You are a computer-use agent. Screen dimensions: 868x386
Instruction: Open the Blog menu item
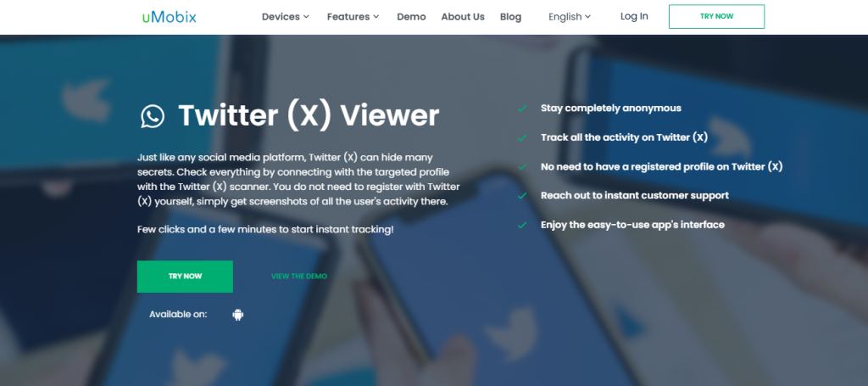click(x=510, y=17)
